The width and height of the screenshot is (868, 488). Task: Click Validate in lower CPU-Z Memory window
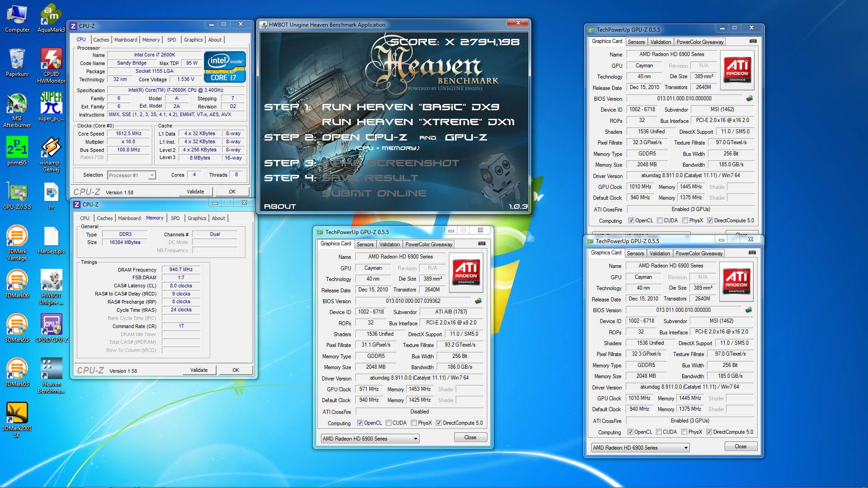pyautogui.click(x=199, y=370)
